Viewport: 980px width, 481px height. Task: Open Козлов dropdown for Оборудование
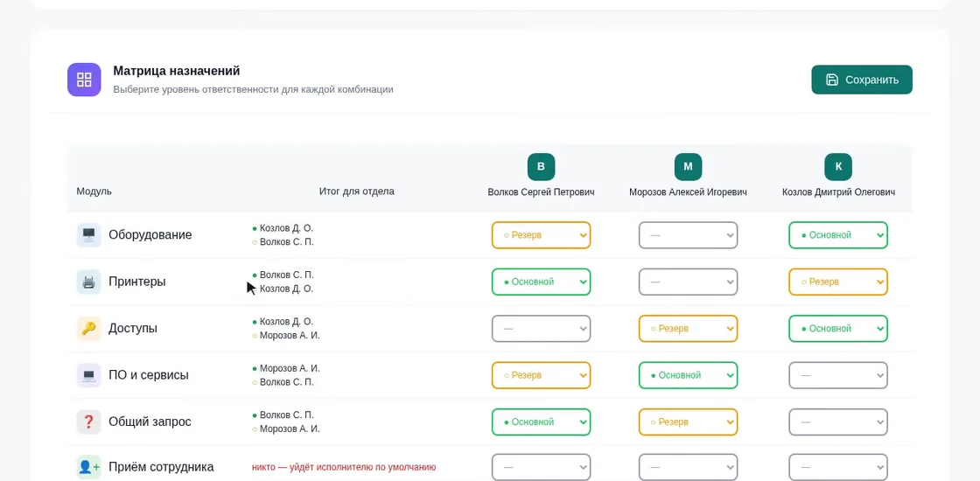[838, 235]
